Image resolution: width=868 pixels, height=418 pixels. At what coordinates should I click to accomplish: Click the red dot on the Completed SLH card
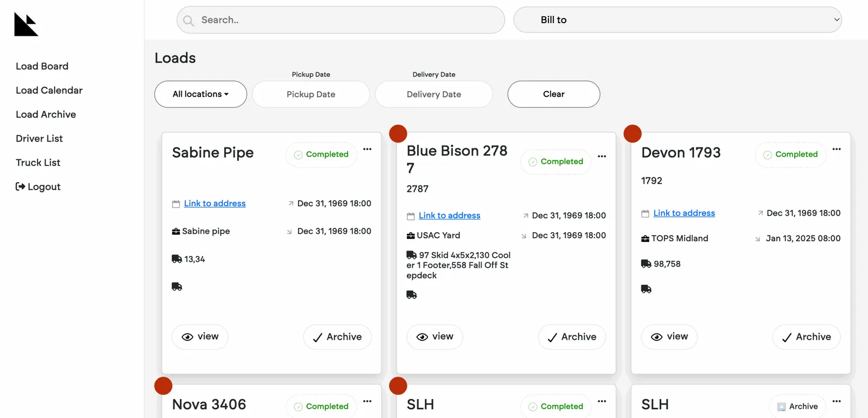pyautogui.click(x=398, y=385)
